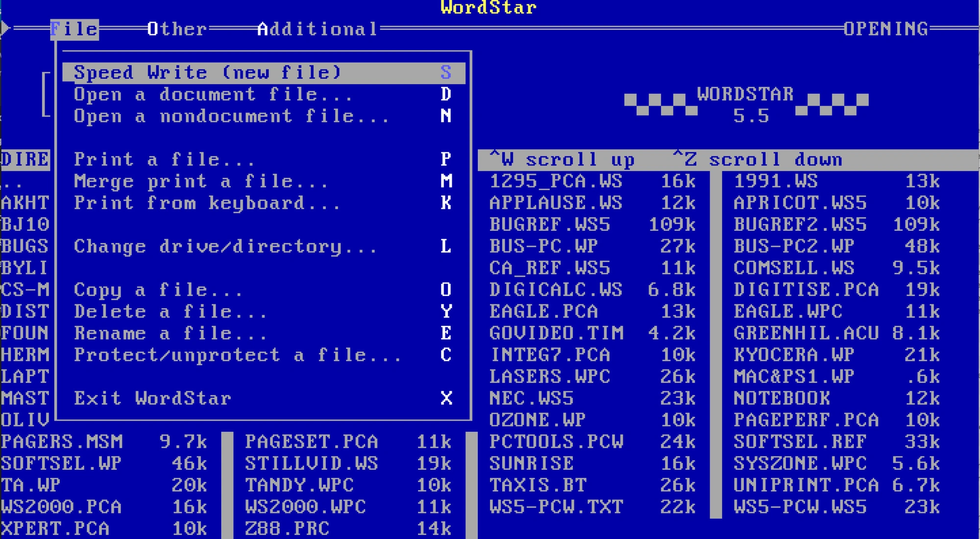Choose Exit WordStar
This screenshot has width=980, height=539.
click(264, 398)
